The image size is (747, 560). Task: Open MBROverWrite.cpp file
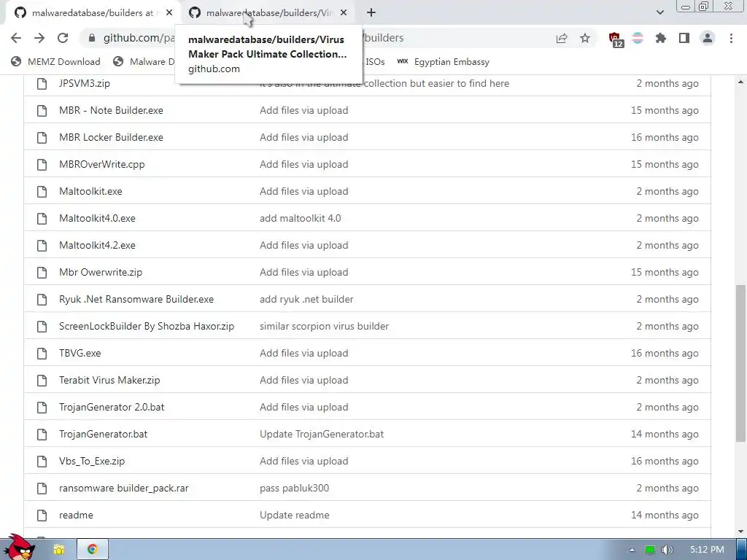tap(102, 164)
